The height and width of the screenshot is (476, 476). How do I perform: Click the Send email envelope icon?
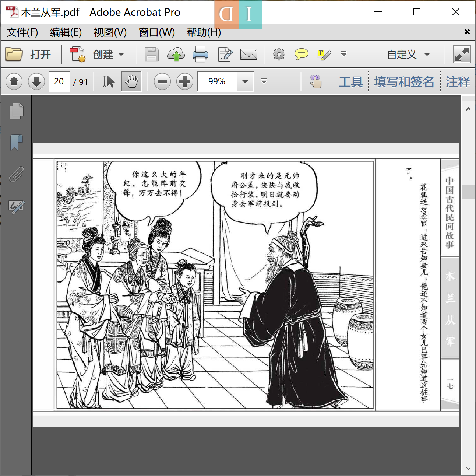249,55
